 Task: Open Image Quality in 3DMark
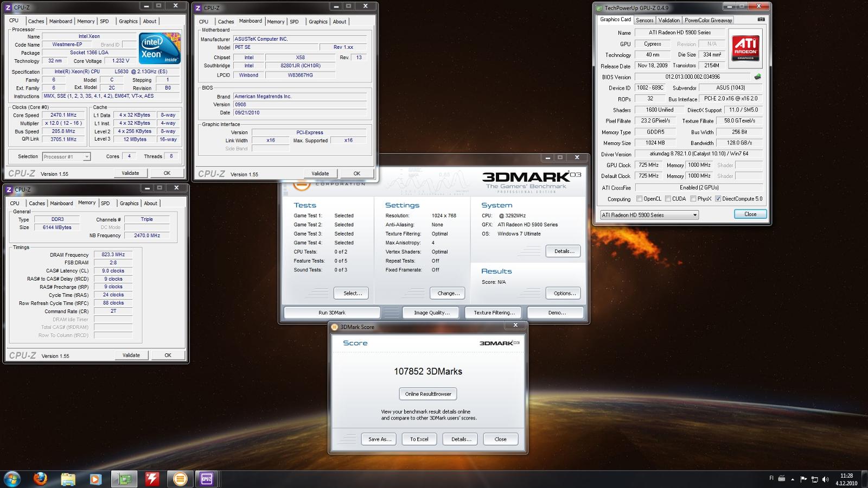tap(431, 313)
